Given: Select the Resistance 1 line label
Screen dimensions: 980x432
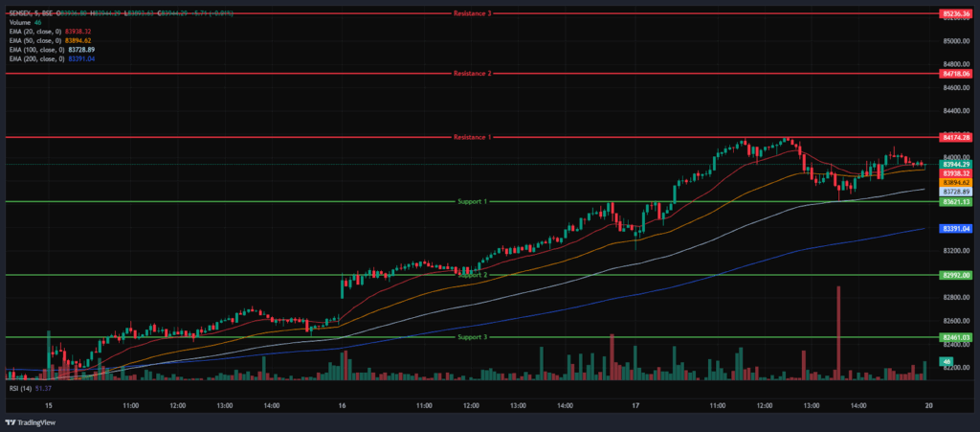Looking at the screenshot, I should [473, 138].
